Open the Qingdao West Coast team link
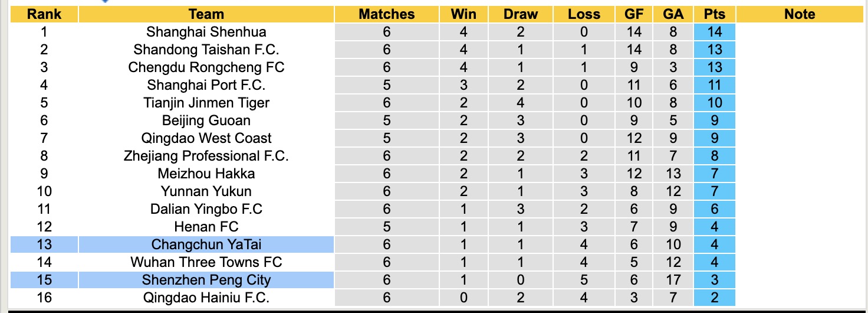 tap(206, 138)
